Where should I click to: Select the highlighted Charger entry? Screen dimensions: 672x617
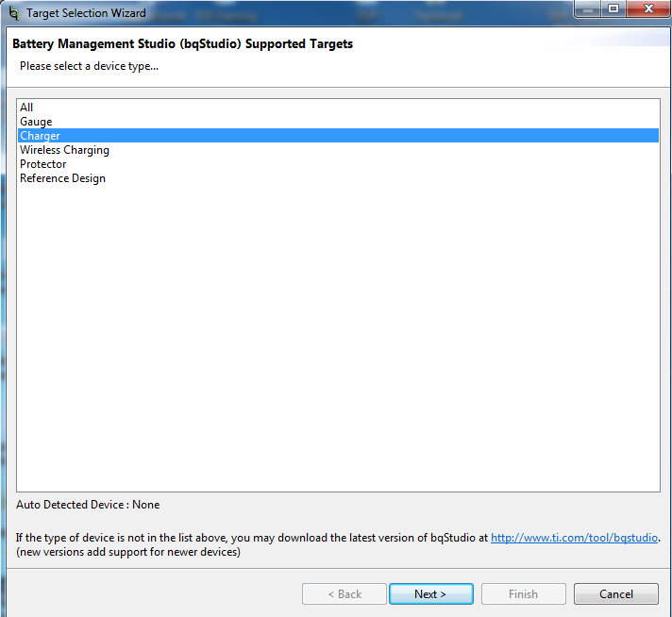338,136
